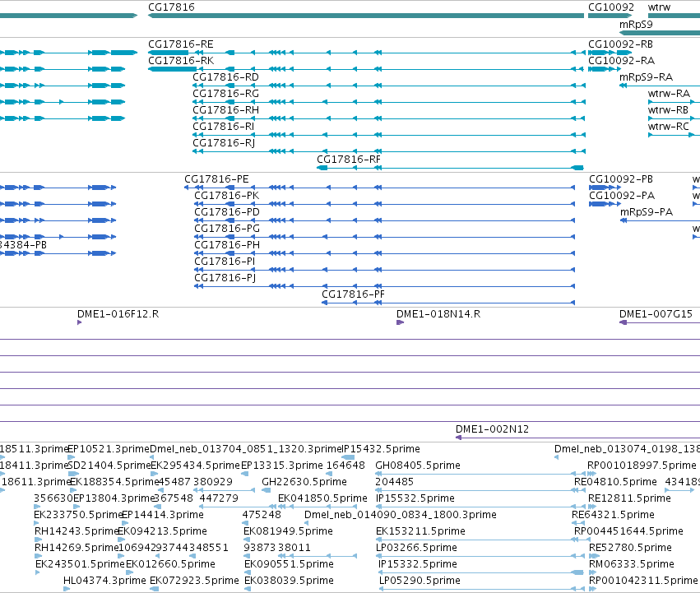Open the EK072923.5prime EST label

[x=194, y=581]
